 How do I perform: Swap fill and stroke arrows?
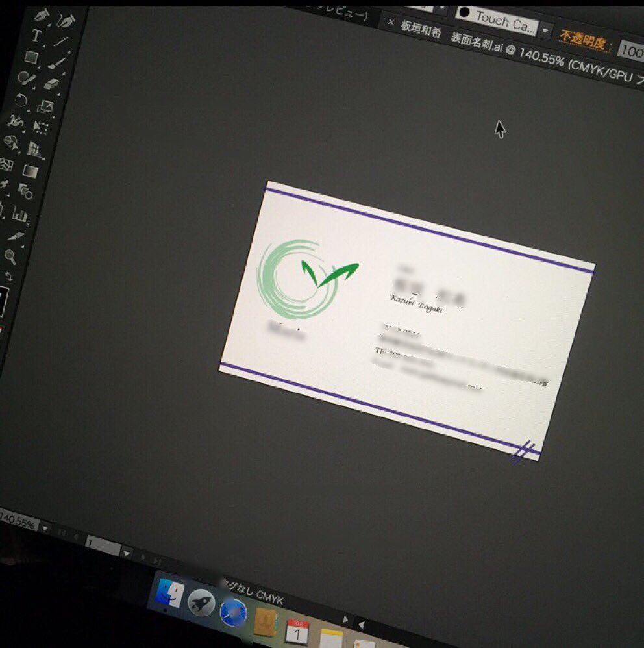pos(8,276)
